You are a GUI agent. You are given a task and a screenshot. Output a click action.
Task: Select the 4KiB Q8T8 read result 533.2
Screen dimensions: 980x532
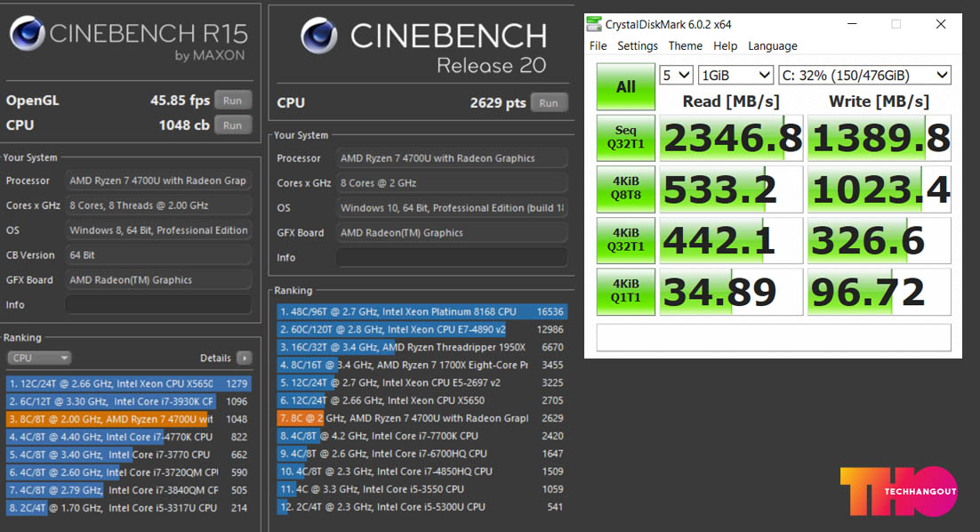[x=731, y=189]
